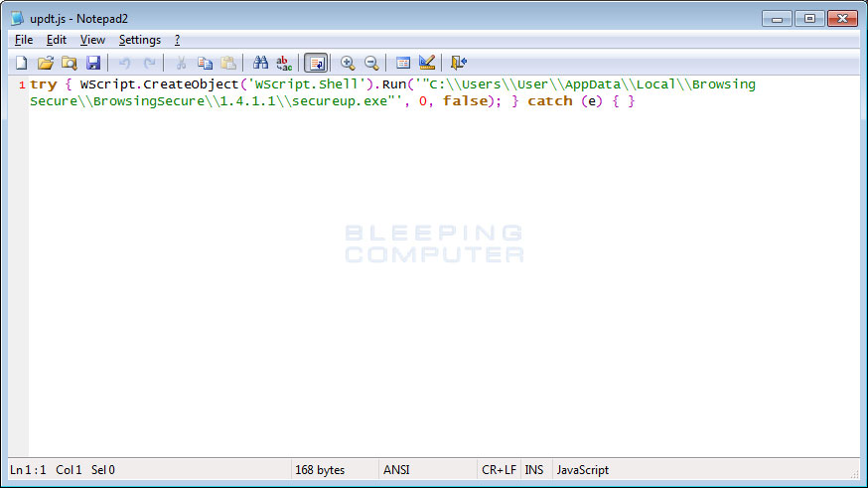Image resolution: width=868 pixels, height=488 pixels.
Task: Open the Select Scheme icon
Action: coord(403,63)
